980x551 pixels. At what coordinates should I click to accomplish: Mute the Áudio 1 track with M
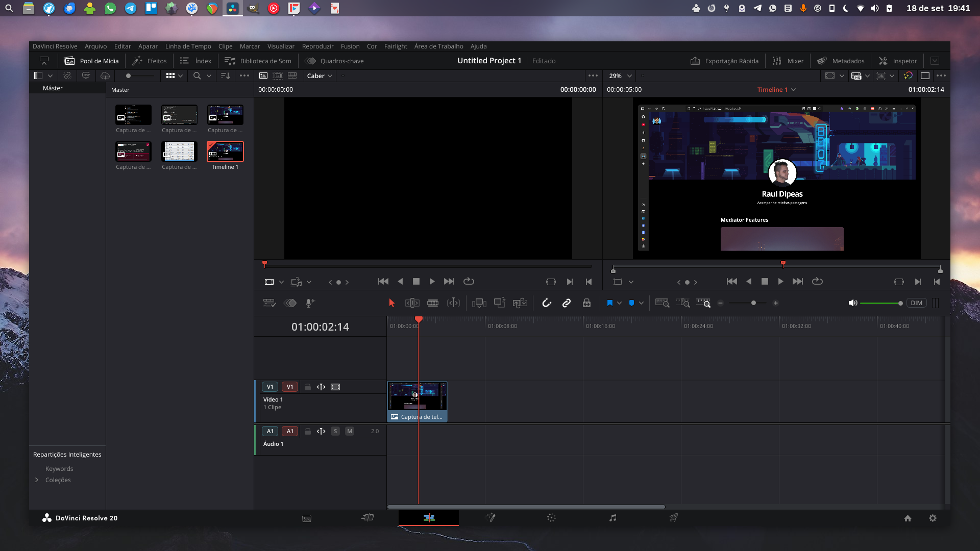click(x=350, y=431)
